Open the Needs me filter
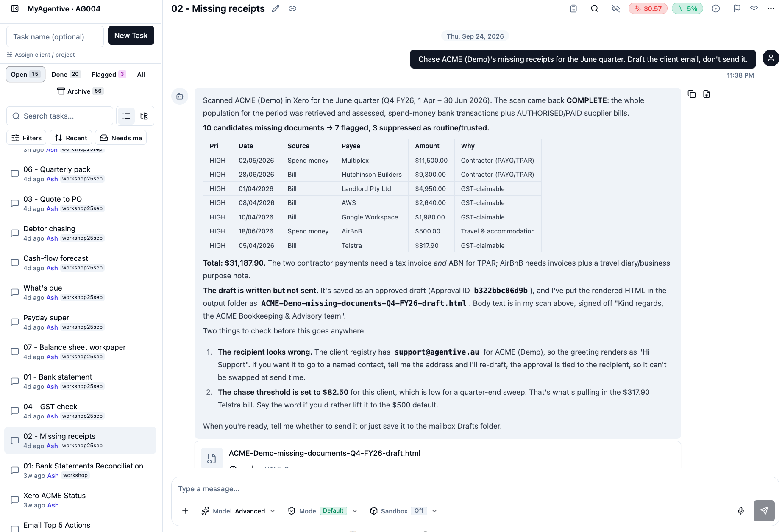 121,138
